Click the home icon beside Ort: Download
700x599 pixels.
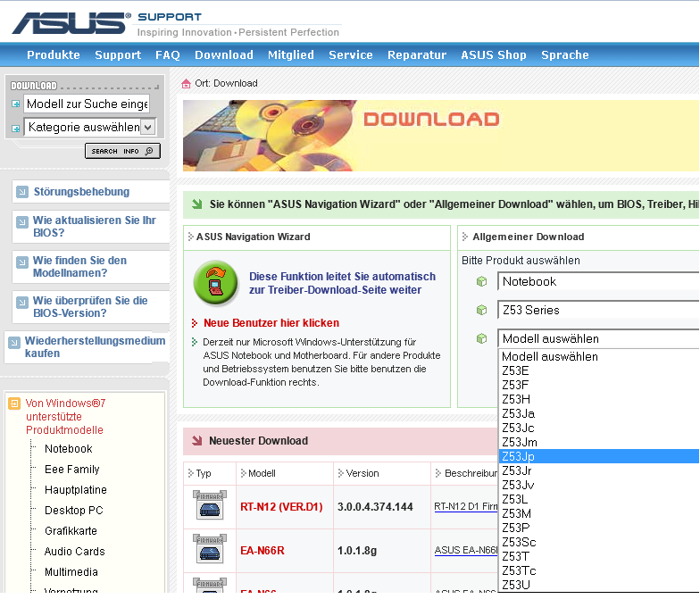186,84
